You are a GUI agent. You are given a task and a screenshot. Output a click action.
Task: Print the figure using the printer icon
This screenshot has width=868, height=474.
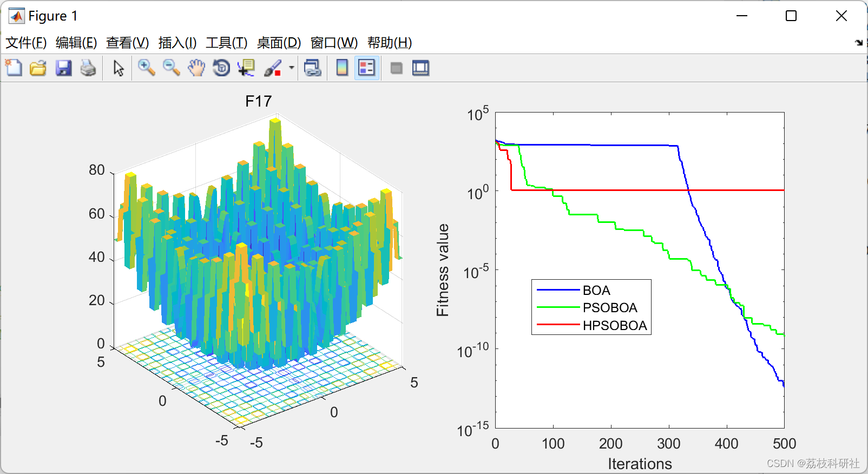(88, 68)
